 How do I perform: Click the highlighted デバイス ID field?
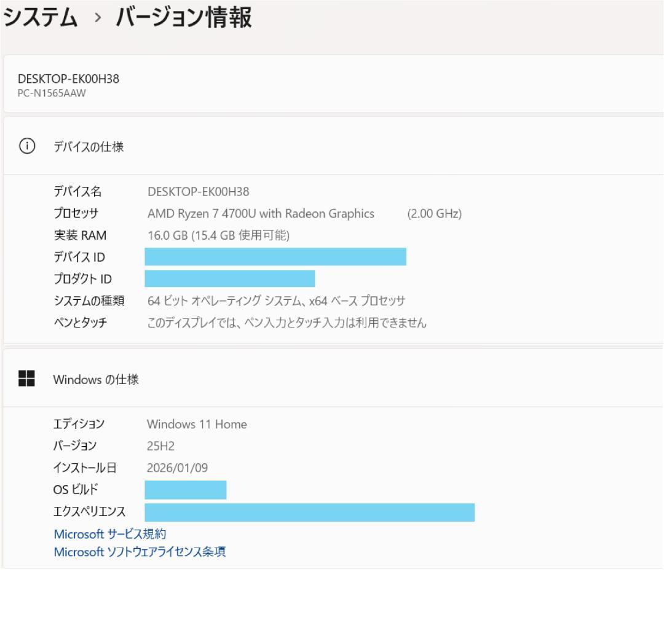coord(275,257)
